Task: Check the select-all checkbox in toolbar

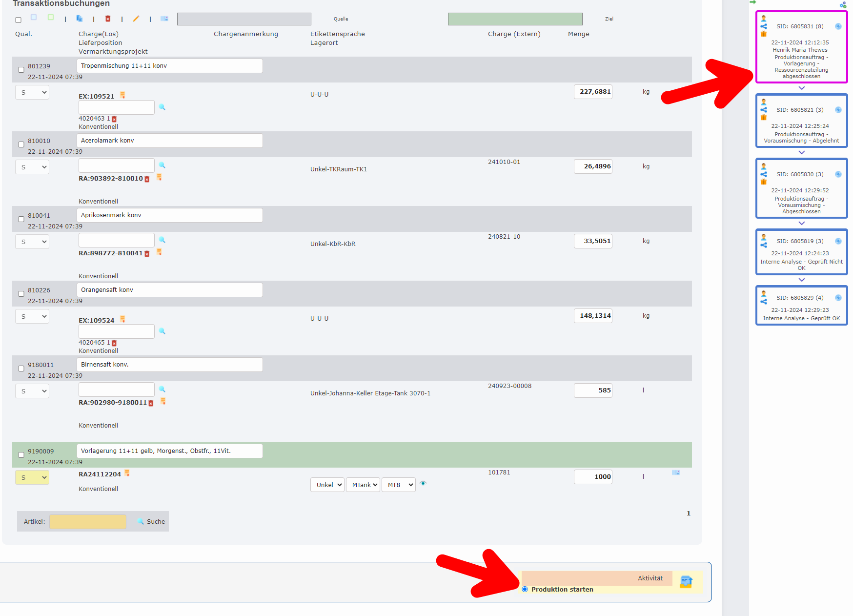Action: coord(19,20)
